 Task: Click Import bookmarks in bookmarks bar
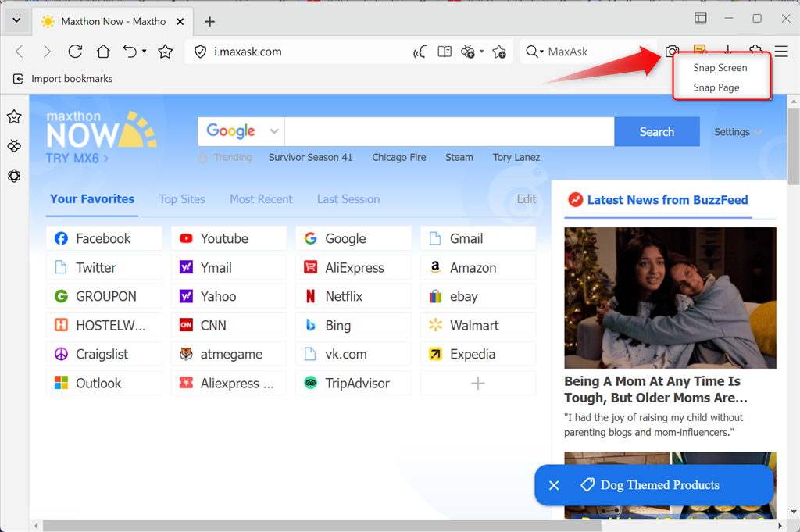[x=62, y=79]
